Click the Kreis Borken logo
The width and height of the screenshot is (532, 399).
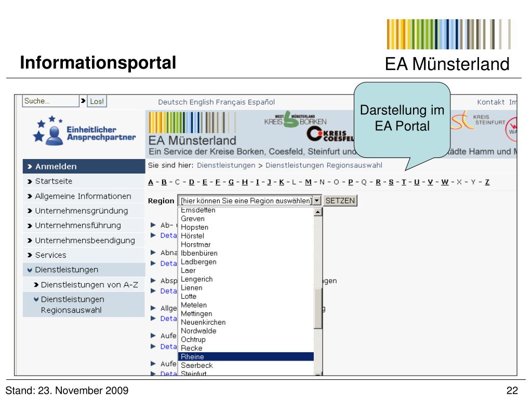point(295,119)
